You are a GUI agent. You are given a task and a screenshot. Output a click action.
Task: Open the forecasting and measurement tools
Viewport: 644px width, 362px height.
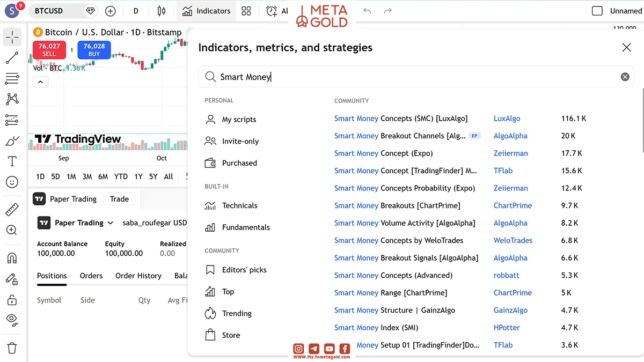pyautogui.click(x=12, y=120)
